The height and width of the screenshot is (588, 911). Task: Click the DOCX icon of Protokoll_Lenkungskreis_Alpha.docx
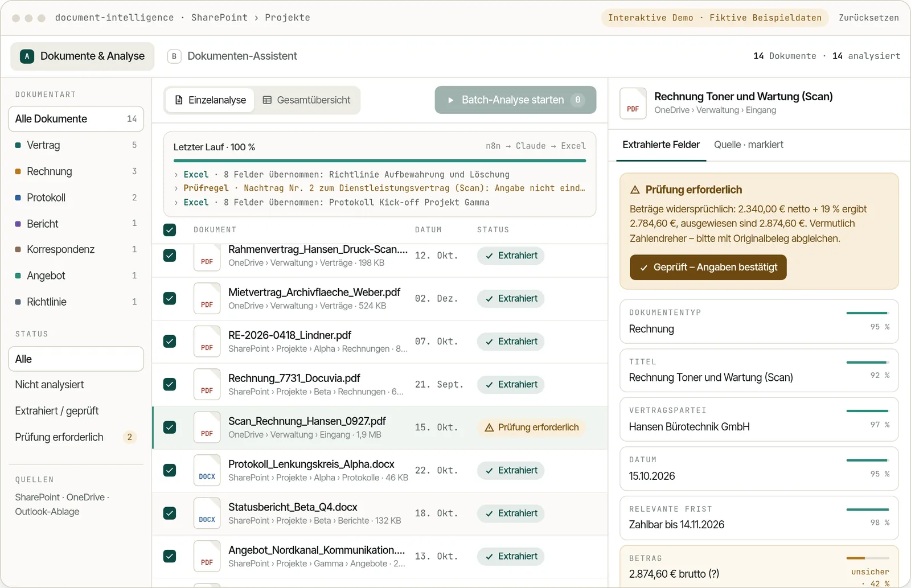click(x=207, y=470)
